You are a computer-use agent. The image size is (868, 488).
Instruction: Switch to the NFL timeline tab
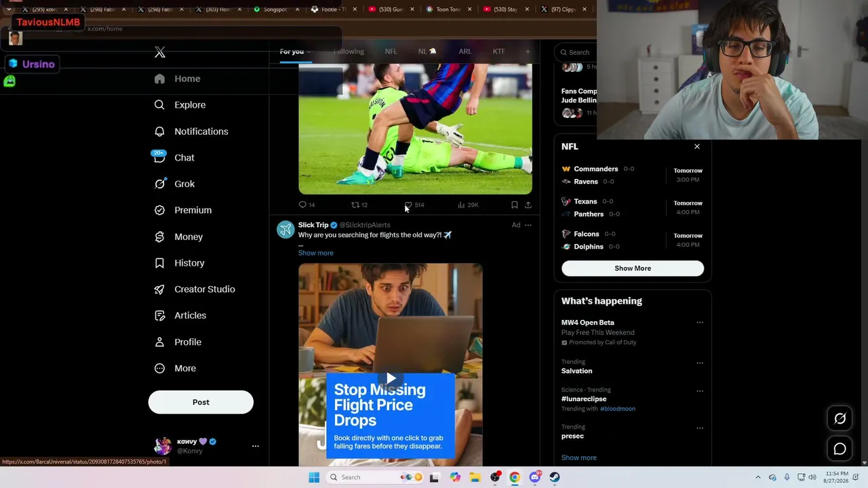coord(391,52)
